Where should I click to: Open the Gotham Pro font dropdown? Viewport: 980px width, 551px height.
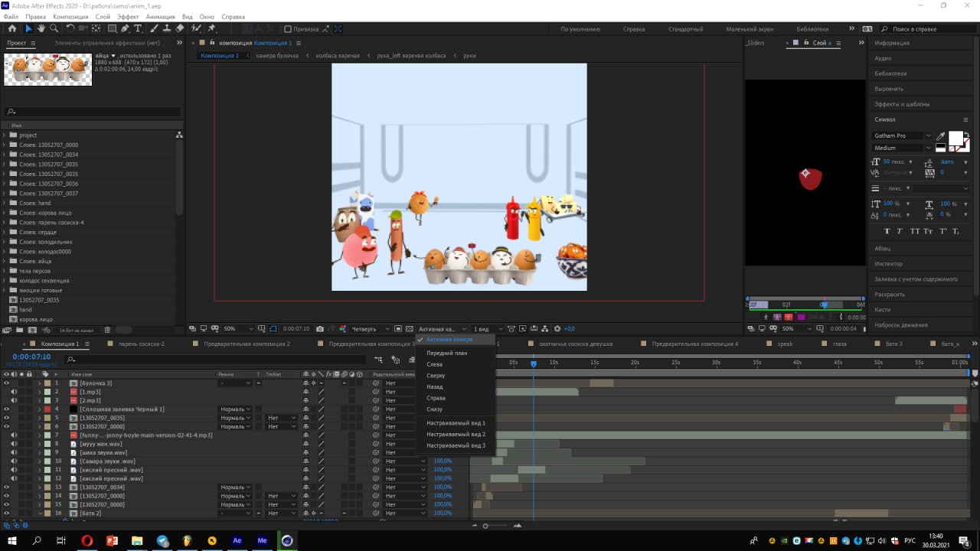(929, 135)
